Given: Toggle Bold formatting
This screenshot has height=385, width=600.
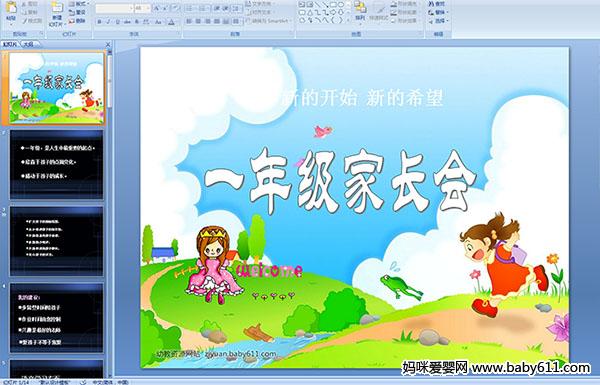Looking at the screenshot, I should click(x=99, y=22).
